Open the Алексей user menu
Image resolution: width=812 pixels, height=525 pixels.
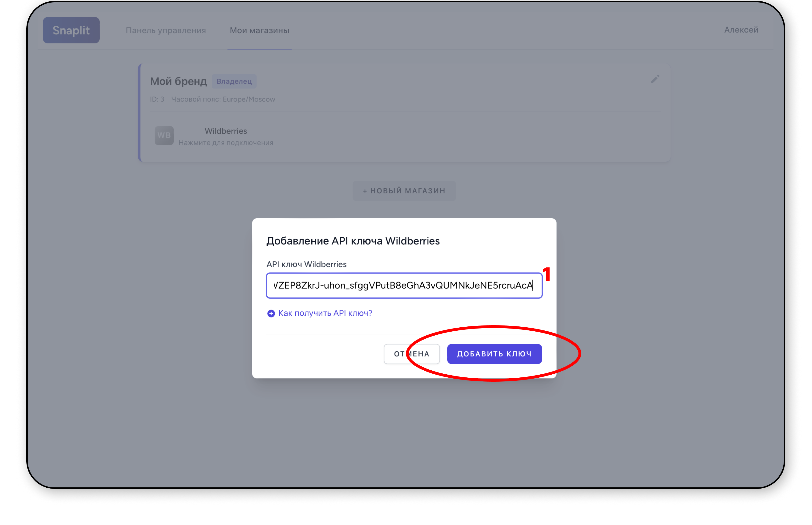(x=741, y=30)
